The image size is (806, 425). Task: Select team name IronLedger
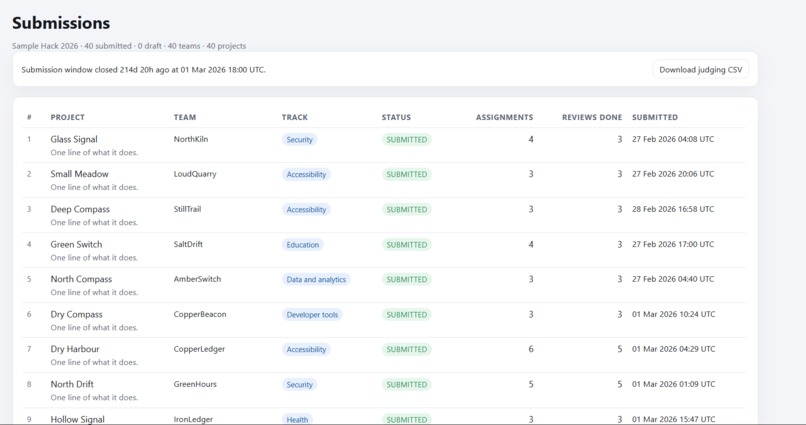click(x=193, y=419)
